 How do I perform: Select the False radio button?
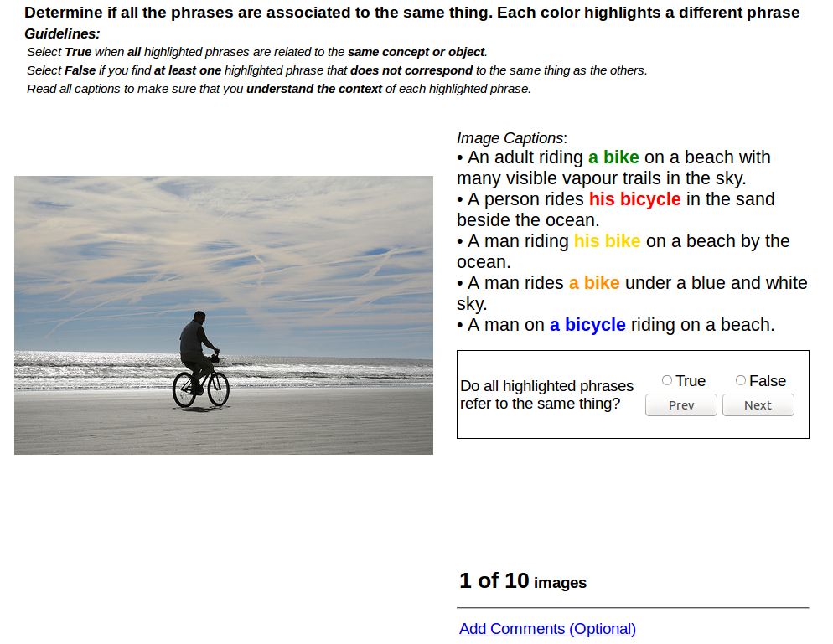(x=741, y=380)
